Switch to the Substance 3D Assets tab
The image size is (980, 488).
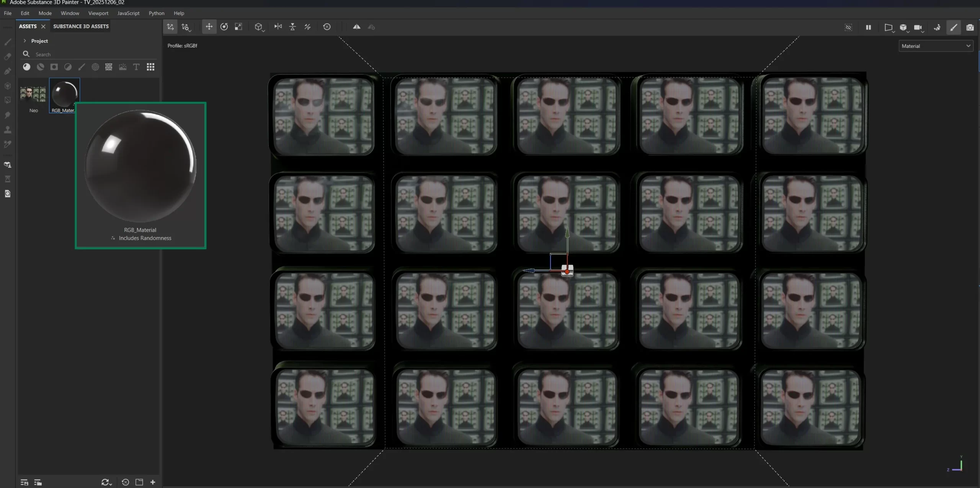coord(81,26)
